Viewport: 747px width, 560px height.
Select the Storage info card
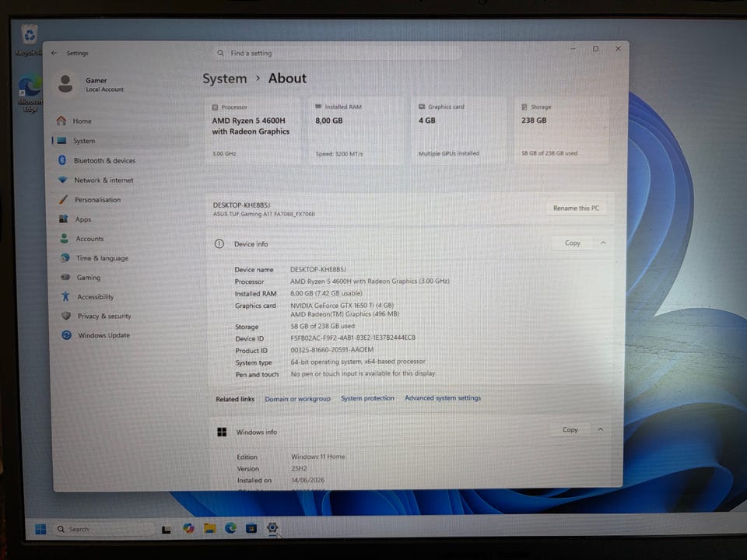click(x=562, y=131)
